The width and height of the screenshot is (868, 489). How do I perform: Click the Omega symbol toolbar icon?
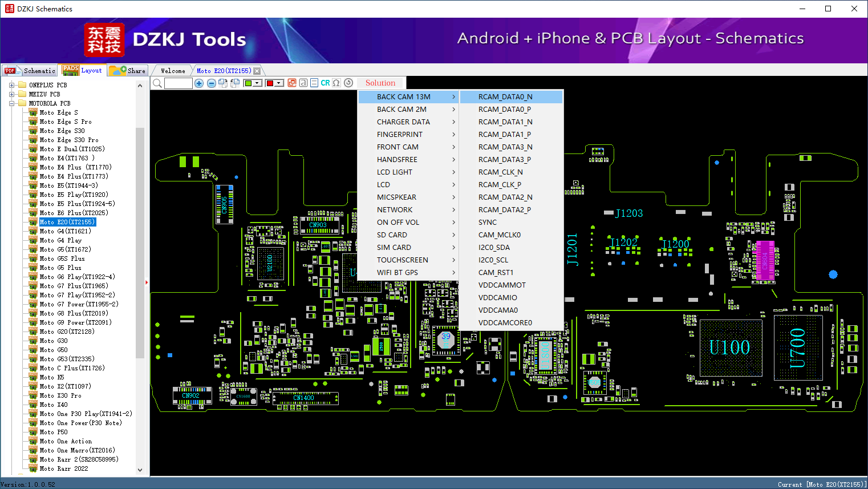[x=336, y=83]
